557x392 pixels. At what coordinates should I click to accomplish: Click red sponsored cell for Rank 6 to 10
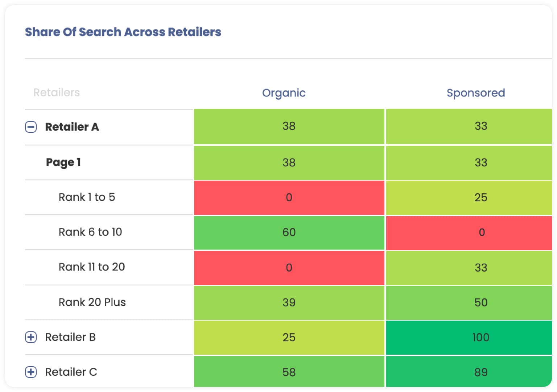(x=481, y=232)
